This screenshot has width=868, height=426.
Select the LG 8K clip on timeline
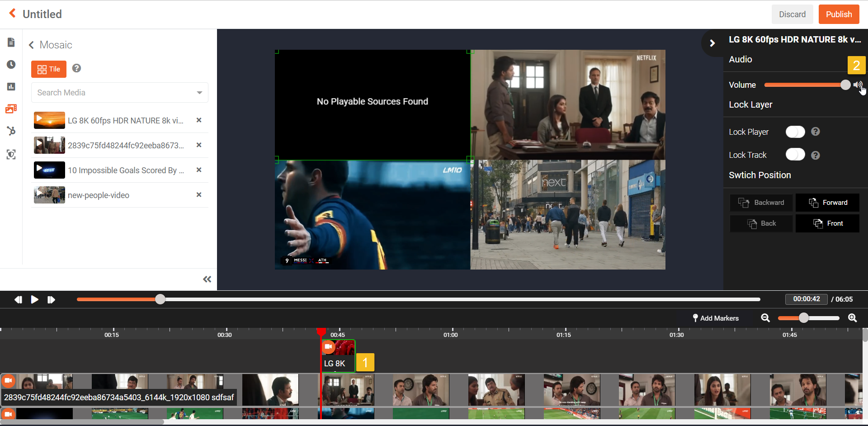tap(338, 357)
